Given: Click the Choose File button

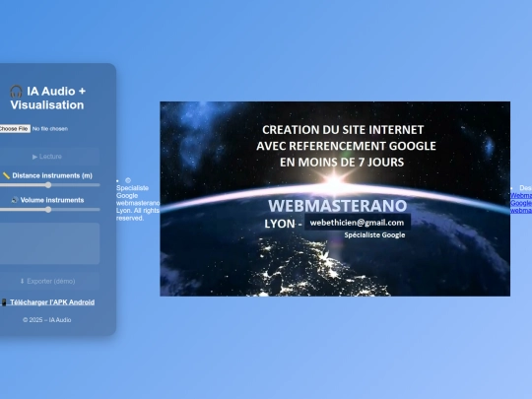Looking at the screenshot, I should 15,129.
